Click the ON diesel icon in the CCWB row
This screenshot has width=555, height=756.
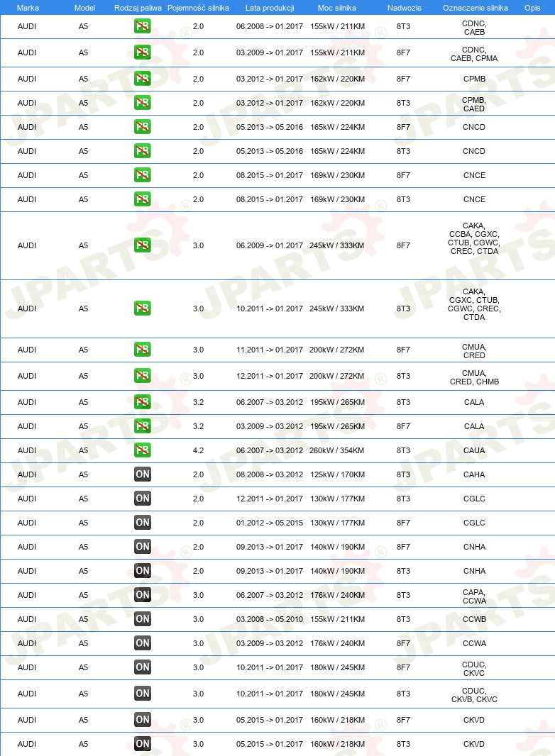(143, 619)
